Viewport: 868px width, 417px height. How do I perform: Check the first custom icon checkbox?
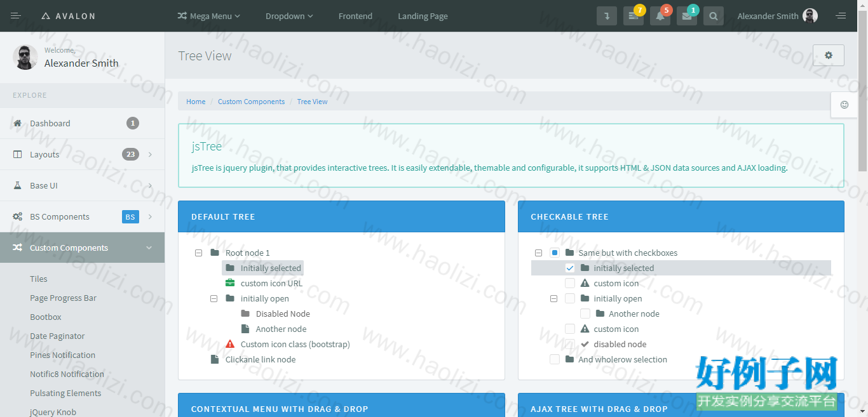point(570,283)
